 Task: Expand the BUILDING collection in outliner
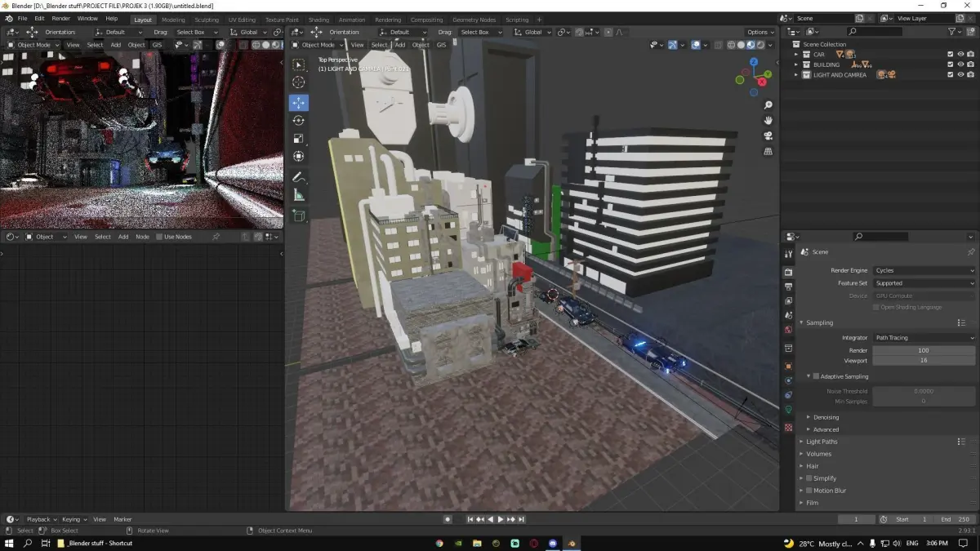[797, 64]
